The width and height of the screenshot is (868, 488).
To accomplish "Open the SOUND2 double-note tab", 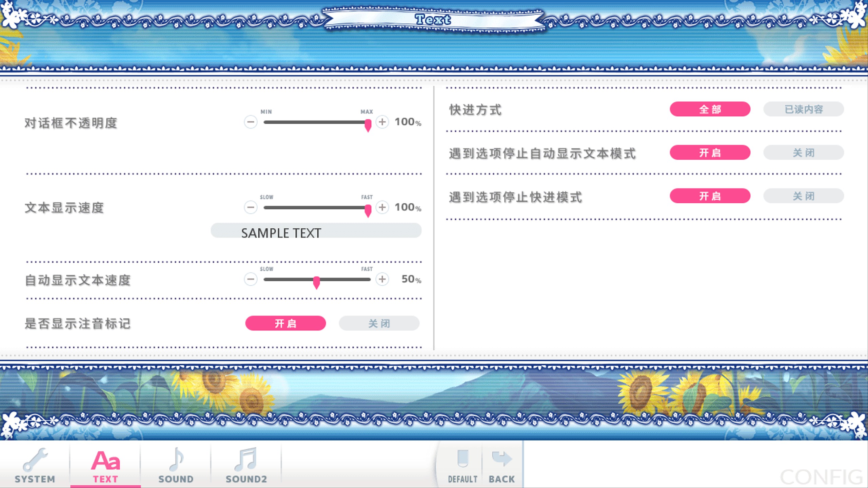I will [x=246, y=465].
